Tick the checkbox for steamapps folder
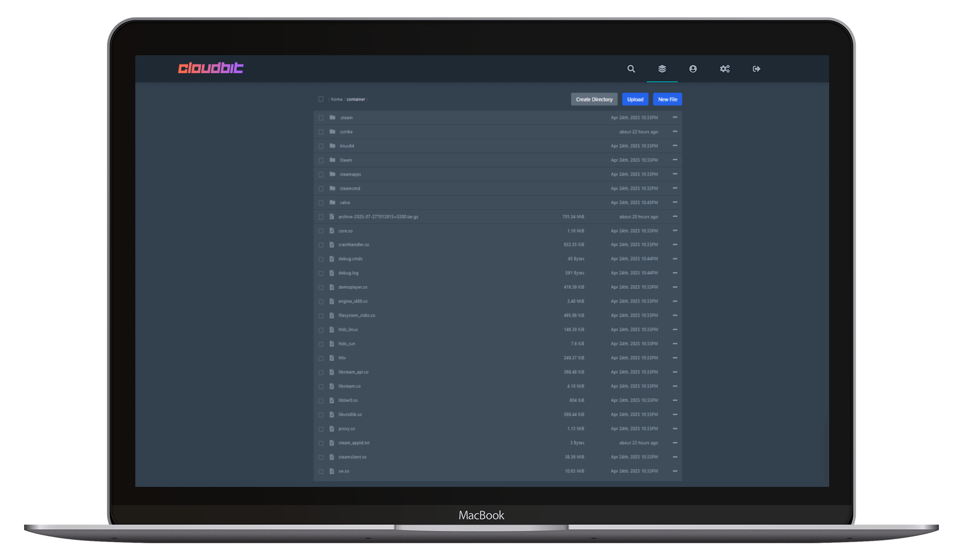The width and height of the screenshot is (963, 560). coord(321,174)
